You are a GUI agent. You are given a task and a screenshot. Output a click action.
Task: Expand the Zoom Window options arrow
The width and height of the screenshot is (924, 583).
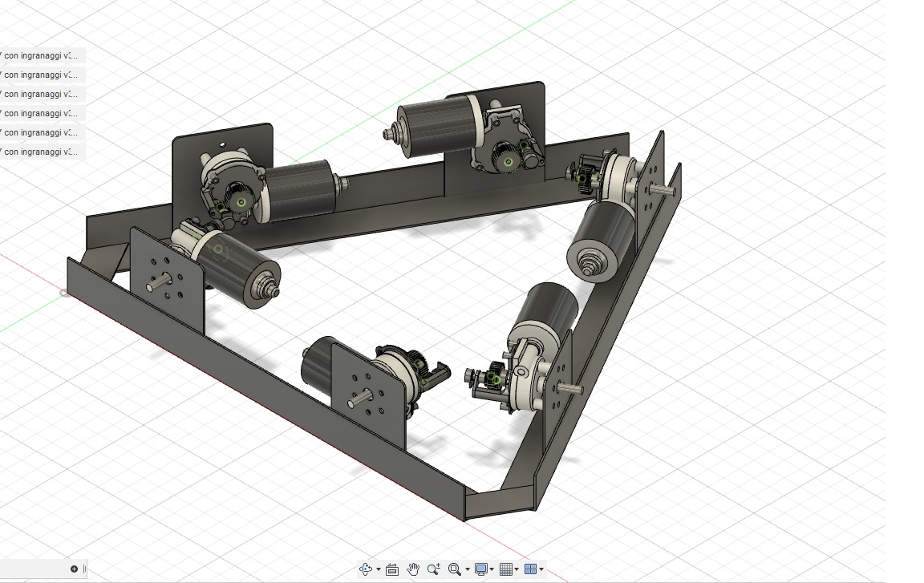pyautogui.click(x=468, y=569)
